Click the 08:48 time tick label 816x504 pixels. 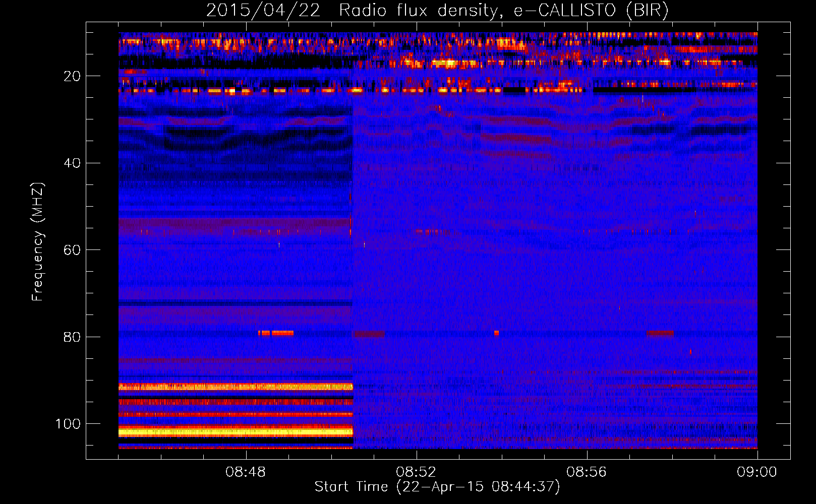pos(246,472)
